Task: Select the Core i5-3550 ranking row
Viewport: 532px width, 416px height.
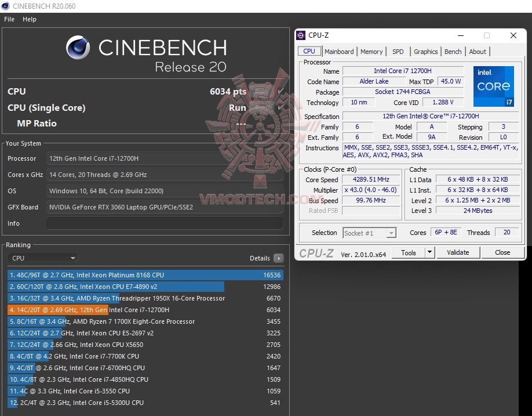Action: pyautogui.click(x=145, y=391)
